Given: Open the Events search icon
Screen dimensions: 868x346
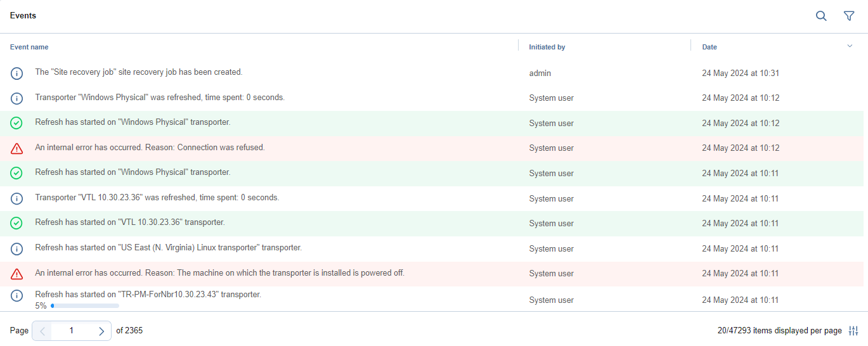Looking at the screenshot, I should (821, 16).
